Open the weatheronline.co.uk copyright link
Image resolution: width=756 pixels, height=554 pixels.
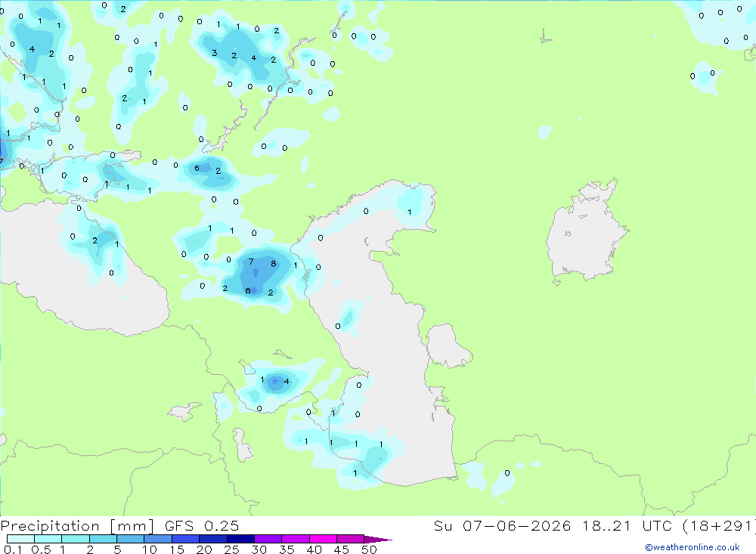click(692, 547)
